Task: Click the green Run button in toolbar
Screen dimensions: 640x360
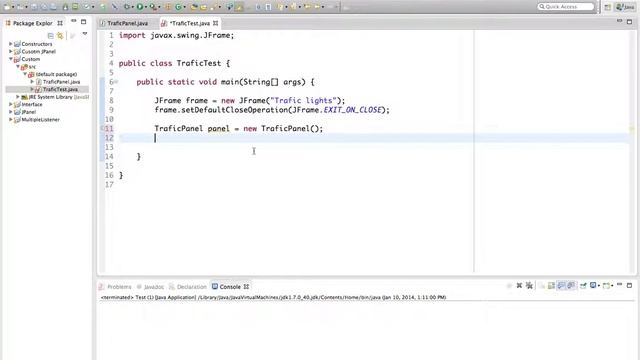Action: coord(140,7)
